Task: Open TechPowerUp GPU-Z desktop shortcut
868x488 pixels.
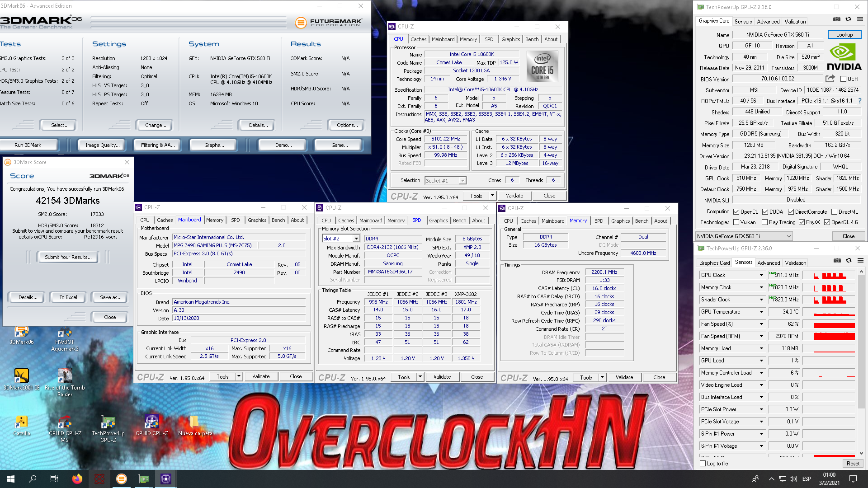Action: pos(108,428)
